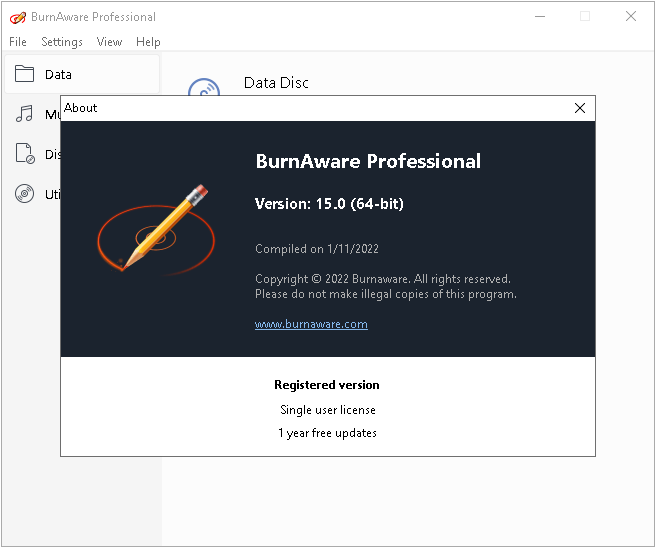Image resolution: width=656 pixels, height=547 pixels.
Task: Click the About dialog title
Action: pos(80,108)
